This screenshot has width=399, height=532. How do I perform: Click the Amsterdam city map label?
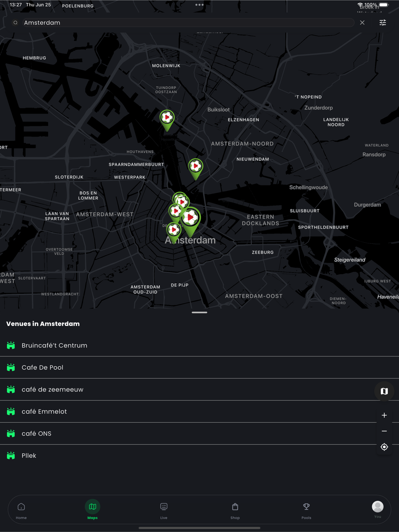click(x=190, y=240)
